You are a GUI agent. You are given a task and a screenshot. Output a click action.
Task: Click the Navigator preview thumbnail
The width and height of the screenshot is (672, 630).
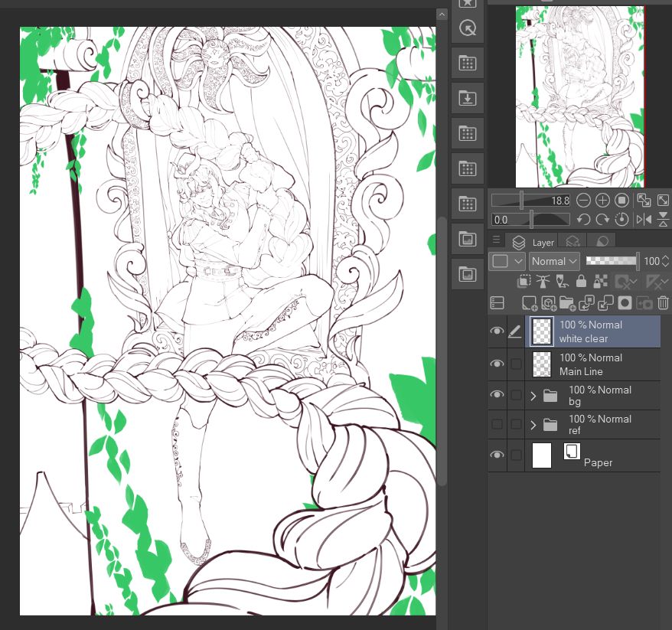580,96
